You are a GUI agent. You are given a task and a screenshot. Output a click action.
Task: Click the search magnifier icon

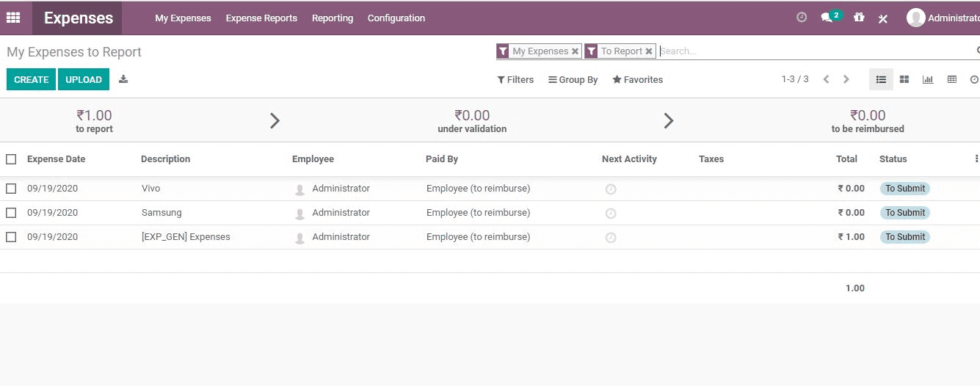[978, 51]
